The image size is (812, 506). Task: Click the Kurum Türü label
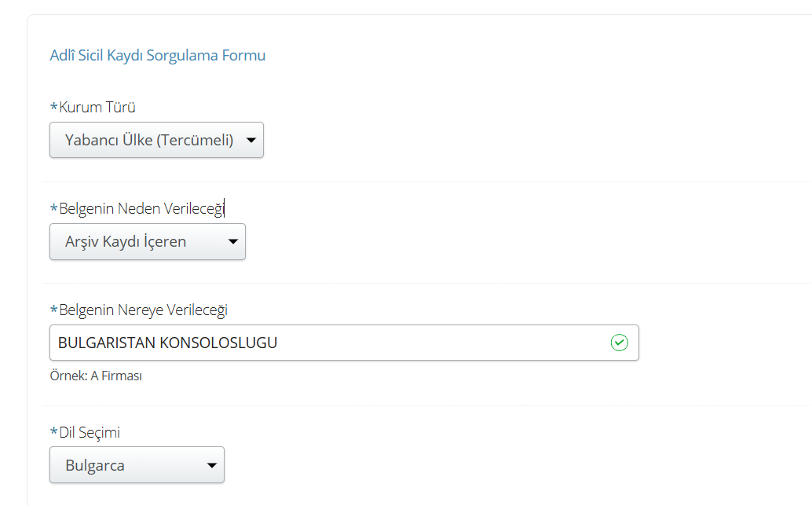[x=92, y=108]
